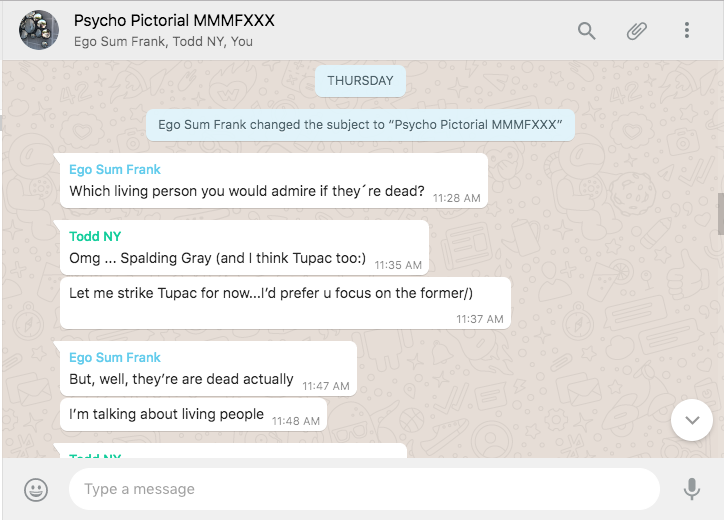Screen dimensions: 724x520
Task: Click the "Let me strike Tupac" message
Action: [270, 293]
